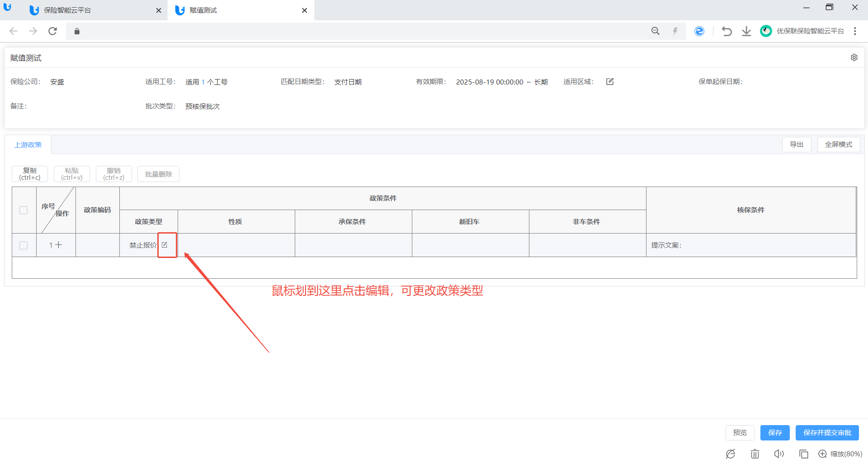Click the undo arrow icon in toolbar

pos(726,31)
